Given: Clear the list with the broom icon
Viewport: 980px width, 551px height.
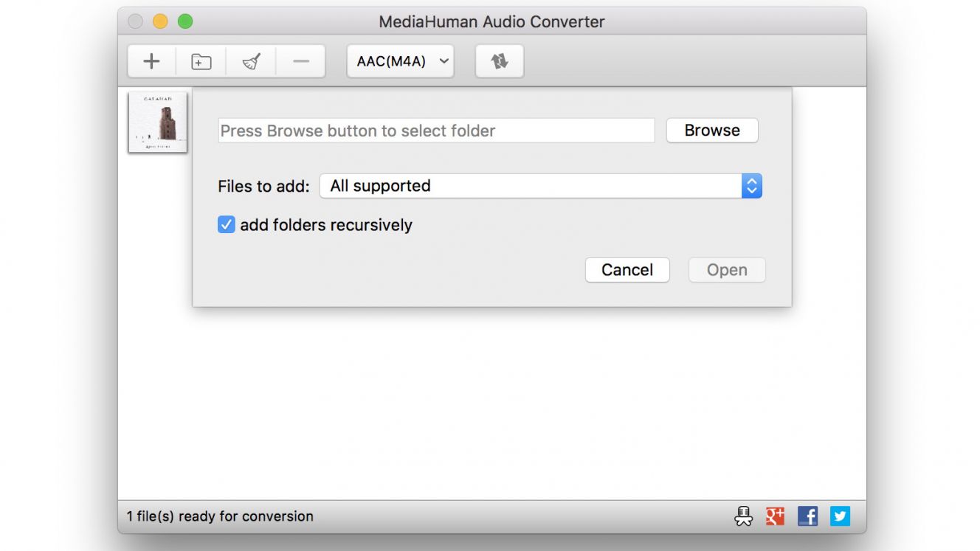Looking at the screenshot, I should (x=251, y=61).
